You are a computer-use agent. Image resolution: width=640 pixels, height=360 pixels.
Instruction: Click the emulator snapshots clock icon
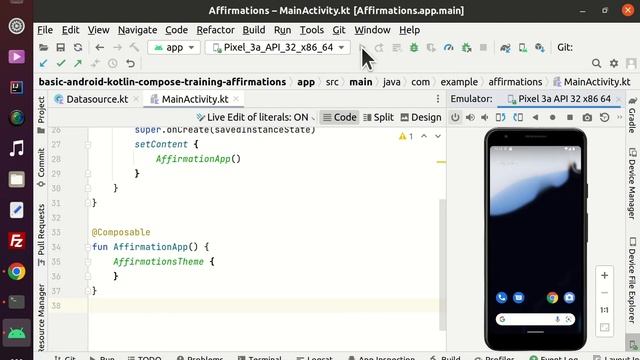coord(604,118)
